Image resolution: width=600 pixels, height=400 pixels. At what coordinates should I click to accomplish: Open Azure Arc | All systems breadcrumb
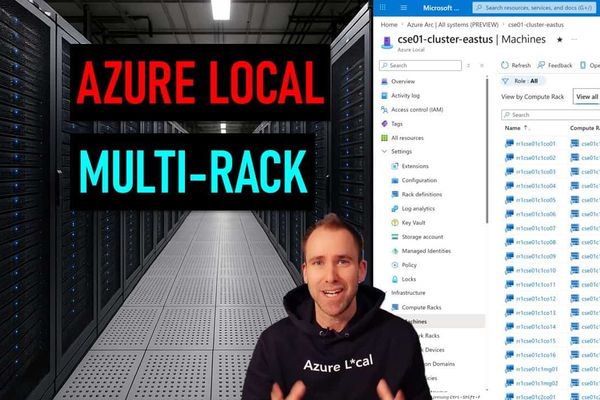point(452,24)
